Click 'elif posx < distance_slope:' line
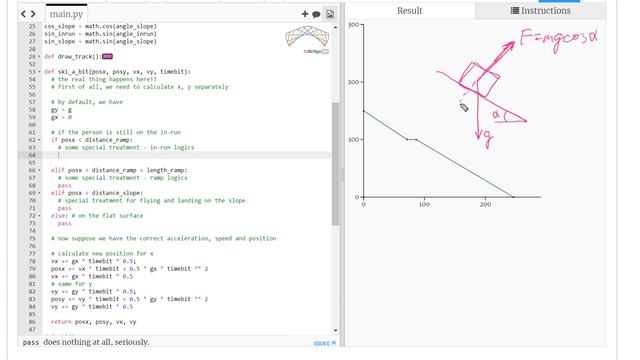Image resolution: width=640 pixels, height=360 pixels. (x=97, y=193)
